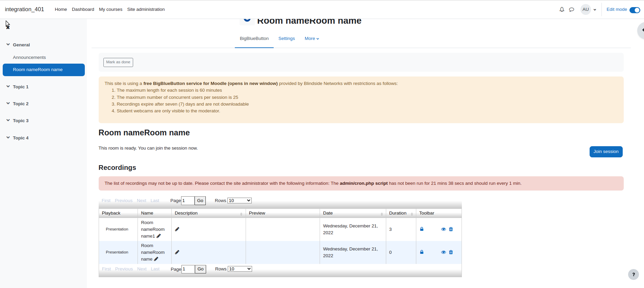Click the Recordings heading
This screenshot has height=288, width=644.
pyautogui.click(x=117, y=168)
